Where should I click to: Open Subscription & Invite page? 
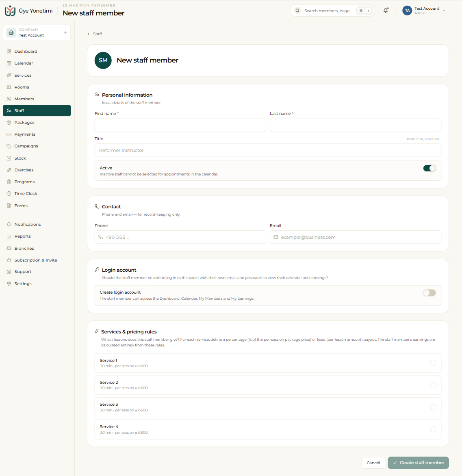(x=37, y=260)
